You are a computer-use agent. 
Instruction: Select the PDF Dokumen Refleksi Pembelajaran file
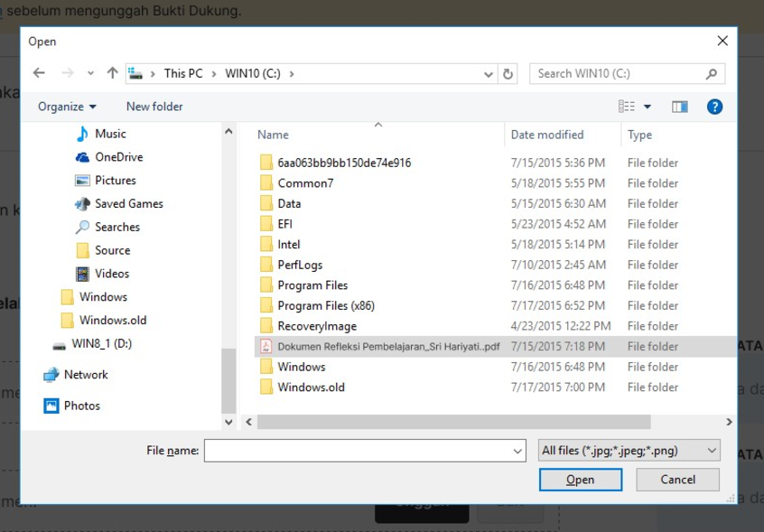coord(388,347)
